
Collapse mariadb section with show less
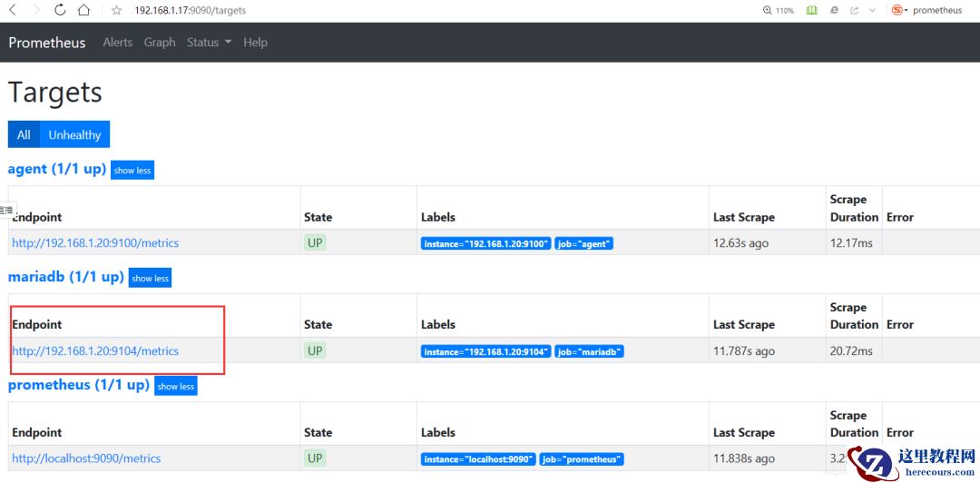pyautogui.click(x=150, y=279)
